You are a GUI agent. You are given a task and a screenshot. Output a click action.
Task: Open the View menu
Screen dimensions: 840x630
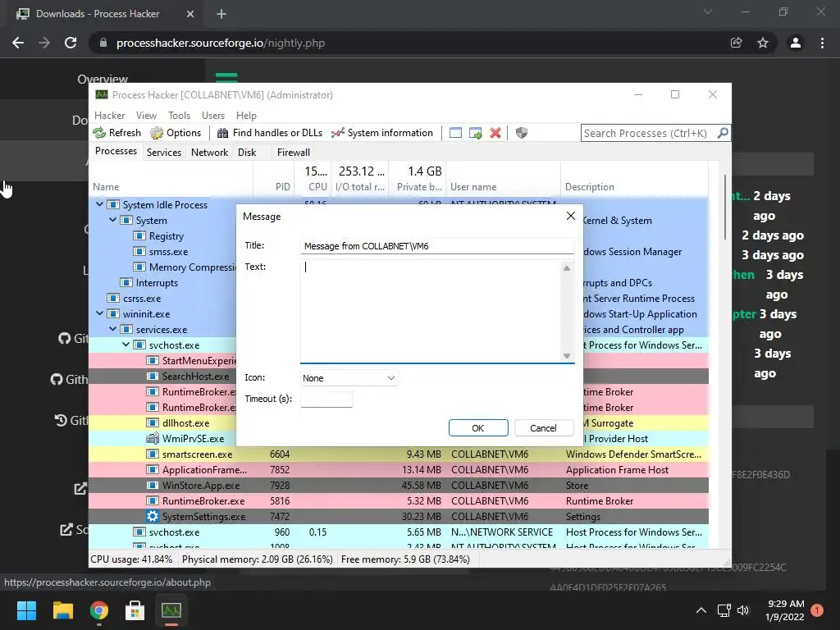[146, 115]
